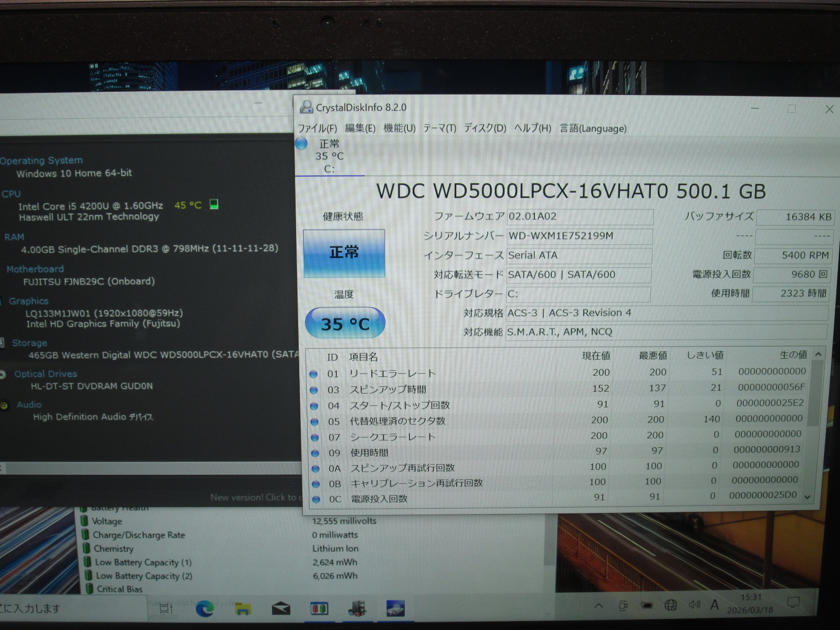840x630 pixels.
Task: Click the blue 正常 health status button
Action: click(x=344, y=253)
